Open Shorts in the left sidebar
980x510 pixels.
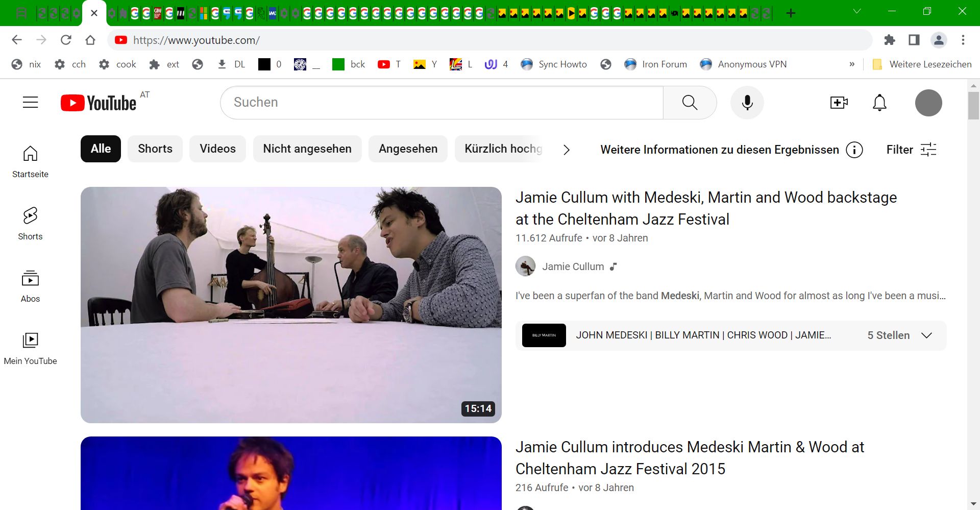coord(30,224)
